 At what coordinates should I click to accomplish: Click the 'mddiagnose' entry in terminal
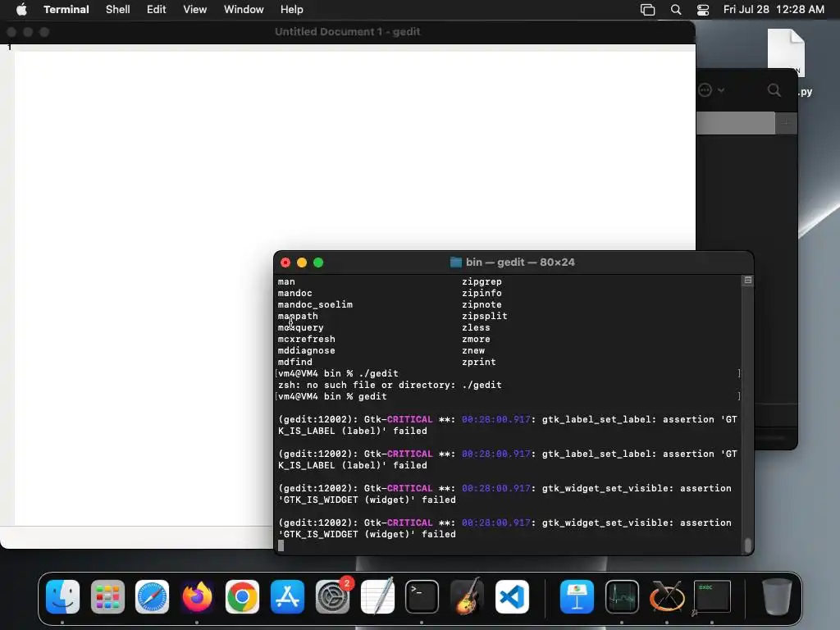tap(307, 351)
